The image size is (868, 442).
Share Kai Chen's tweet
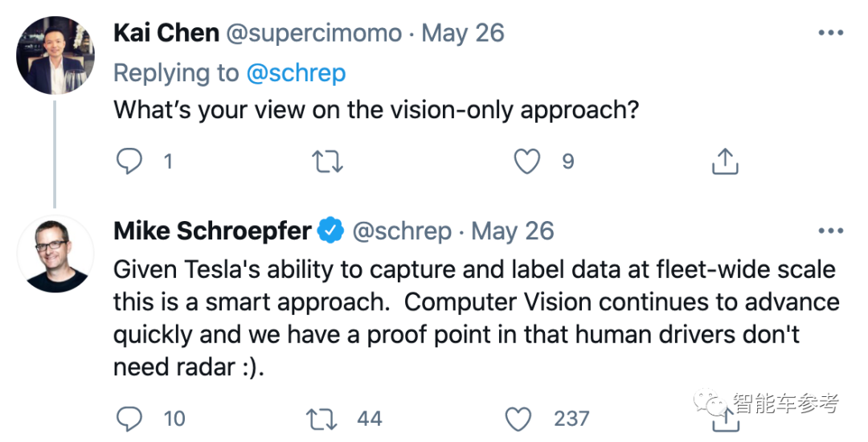point(725,162)
